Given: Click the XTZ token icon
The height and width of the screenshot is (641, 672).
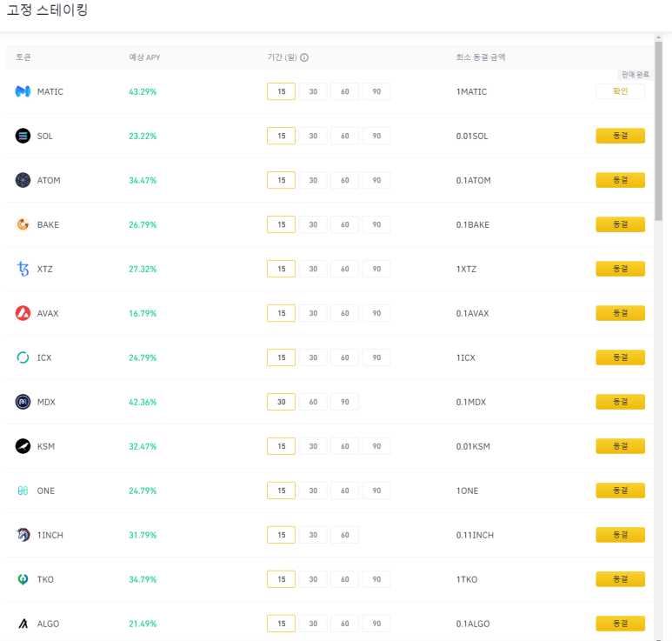Looking at the screenshot, I should point(23,269).
